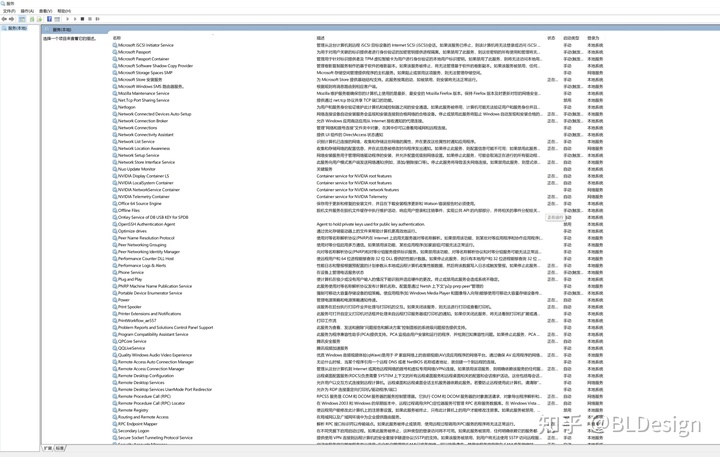The height and width of the screenshot is (457, 720).
Task: Select Network Connection Broker
Action: click(x=143, y=121)
